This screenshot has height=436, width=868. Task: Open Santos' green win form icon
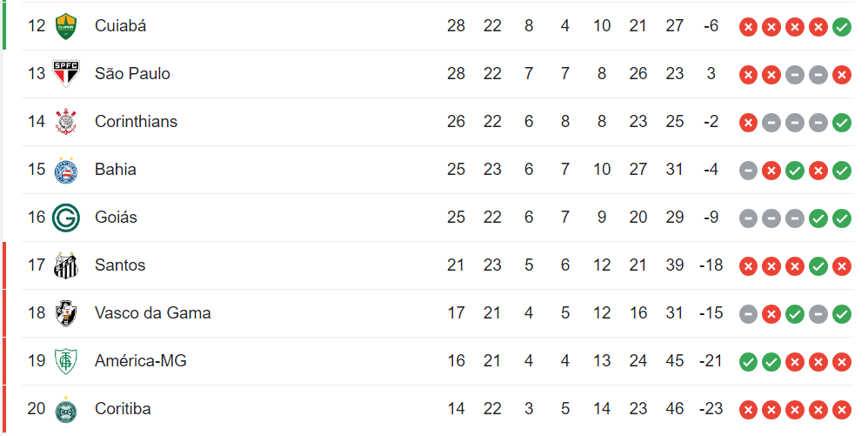tap(818, 266)
